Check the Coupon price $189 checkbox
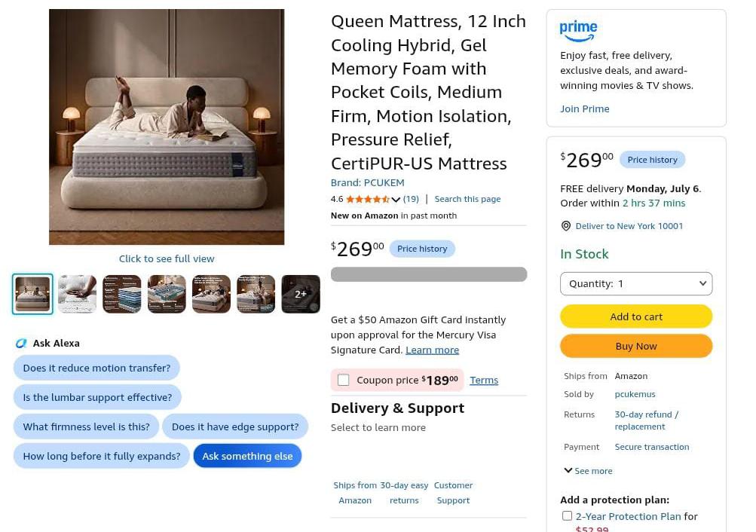The width and height of the screenshot is (756, 532). coord(343,381)
